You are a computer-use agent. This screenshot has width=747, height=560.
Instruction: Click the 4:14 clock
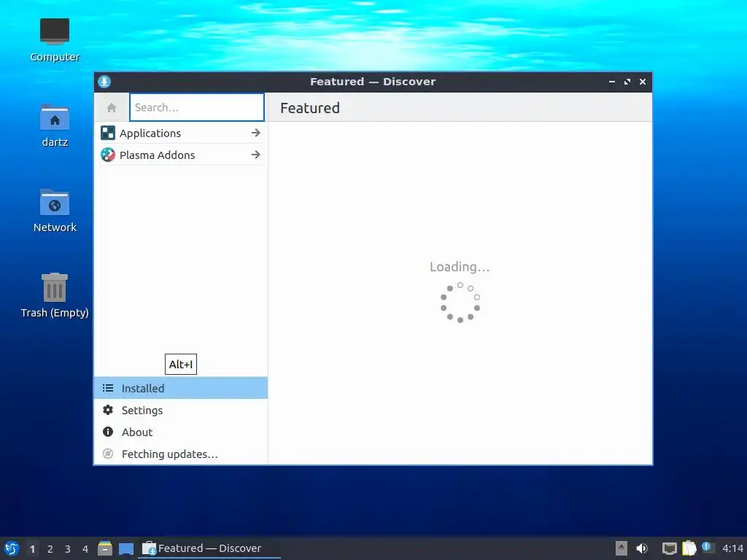click(x=732, y=548)
